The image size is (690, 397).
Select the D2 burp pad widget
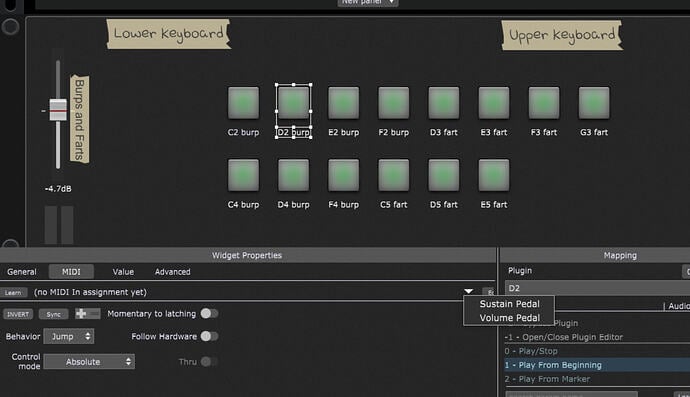(x=294, y=103)
